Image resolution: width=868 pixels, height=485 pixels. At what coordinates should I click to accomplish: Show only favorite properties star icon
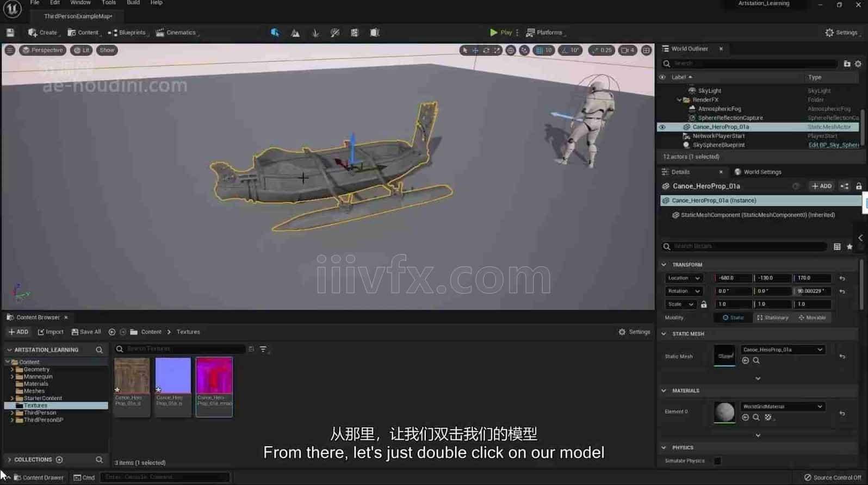tap(850, 246)
